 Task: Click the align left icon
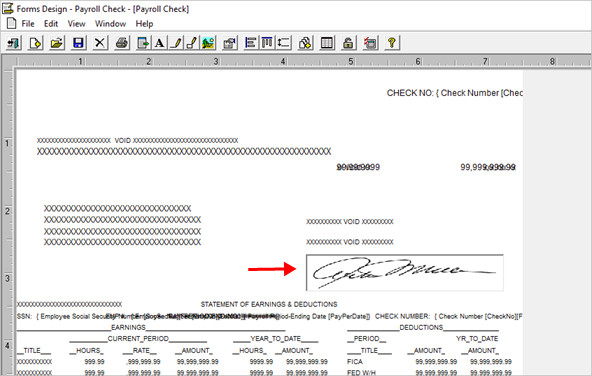pos(251,43)
